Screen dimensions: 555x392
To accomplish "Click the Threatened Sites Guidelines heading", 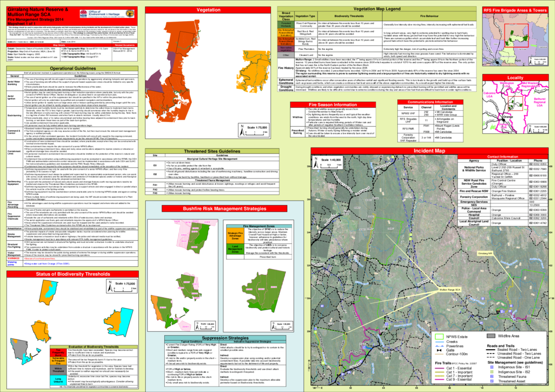I will [212, 151].
